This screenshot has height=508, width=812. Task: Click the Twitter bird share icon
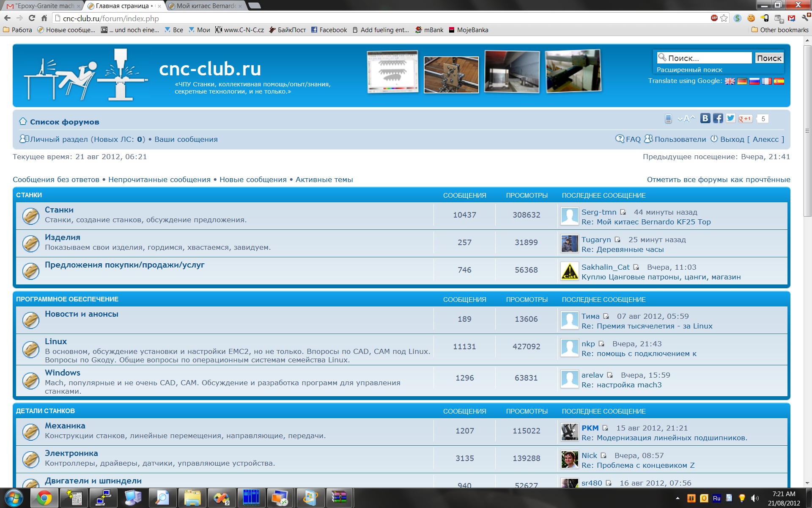pyautogui.click(x=730, y=119)
